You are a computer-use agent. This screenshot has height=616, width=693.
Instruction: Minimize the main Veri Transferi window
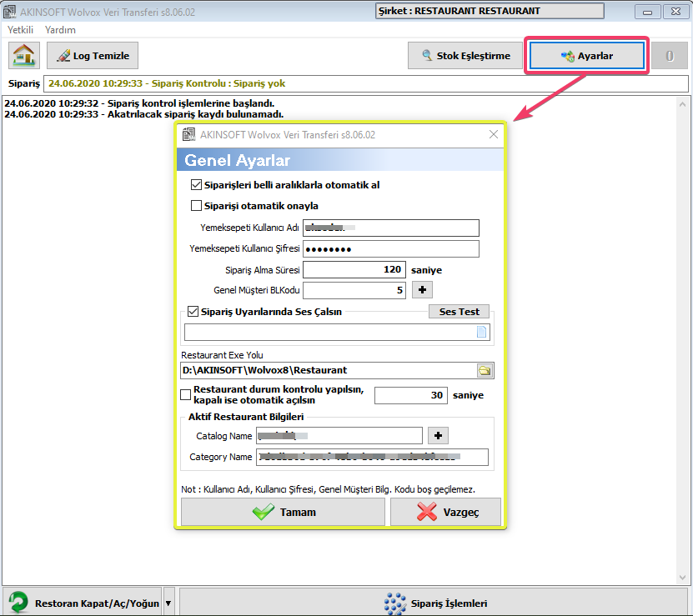647,12
